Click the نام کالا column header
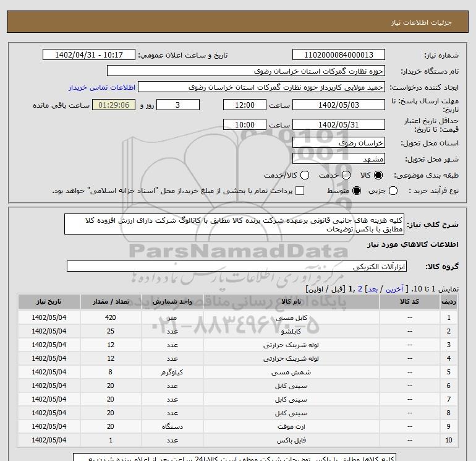 291,301
